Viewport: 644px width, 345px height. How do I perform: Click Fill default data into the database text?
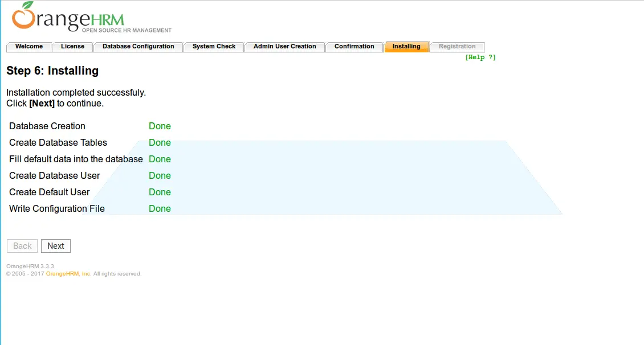pos(76,159)
